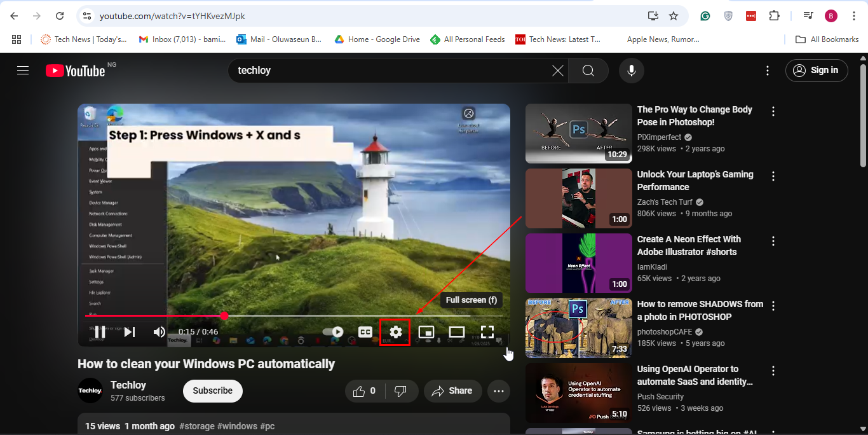Open Zach's Tech Turf channel name
This screenshot has height=435, width=868.
pyautogui.click(x=665, y=202)
